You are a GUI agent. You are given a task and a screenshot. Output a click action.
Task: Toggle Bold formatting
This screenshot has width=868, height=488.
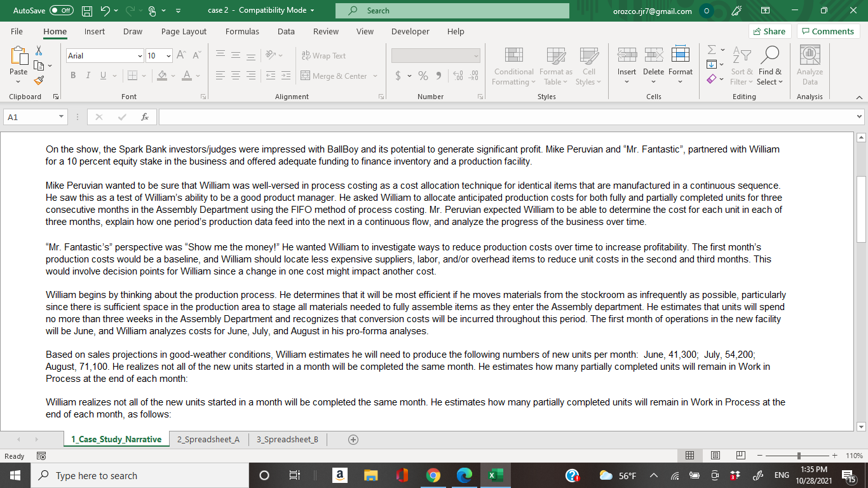point(73,76)
